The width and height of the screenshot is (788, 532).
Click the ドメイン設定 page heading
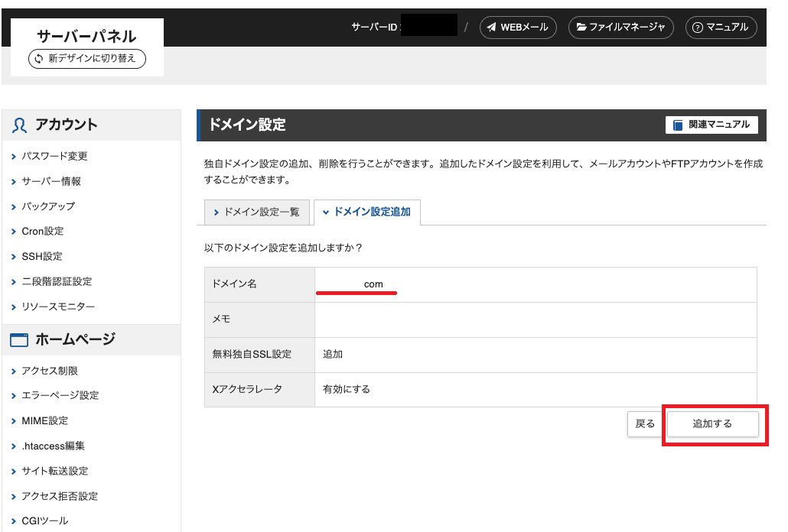click(x=247, y=125)
